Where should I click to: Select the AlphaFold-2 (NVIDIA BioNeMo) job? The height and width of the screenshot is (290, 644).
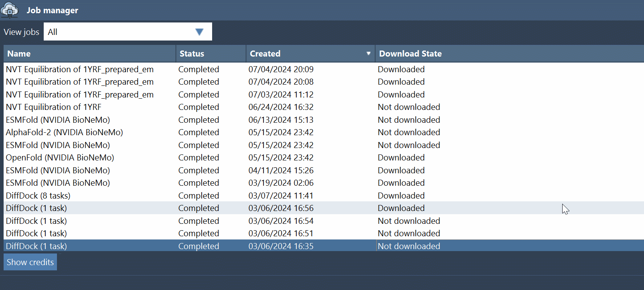coord(64,132)
